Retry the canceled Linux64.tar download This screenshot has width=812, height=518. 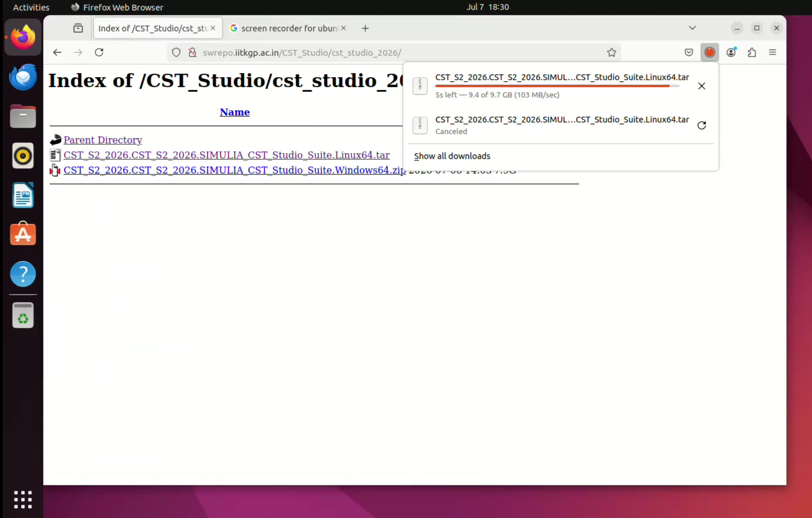[x=701, y=125]
